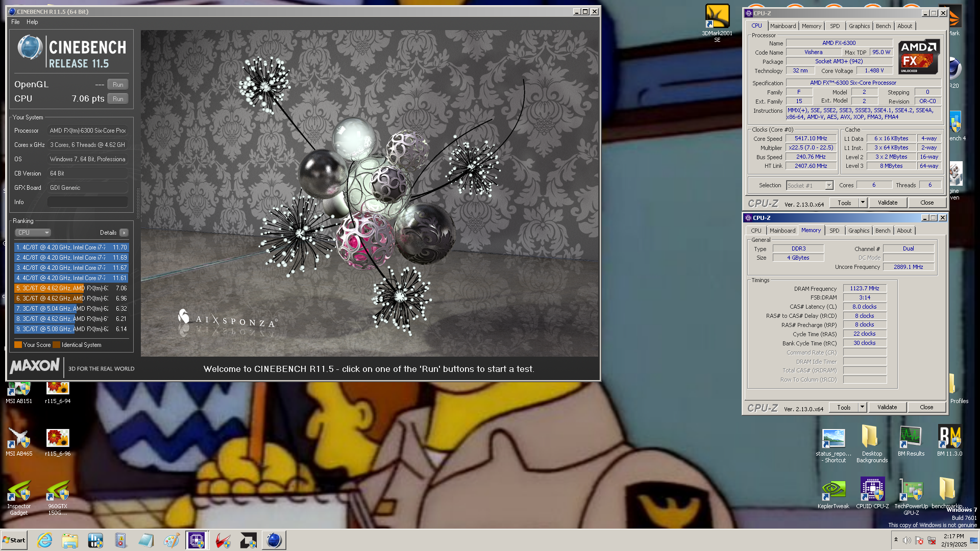Run the CPU benchmark test
Image resolution: width=980 pixels, height=551 pixels.
[118, 99]
